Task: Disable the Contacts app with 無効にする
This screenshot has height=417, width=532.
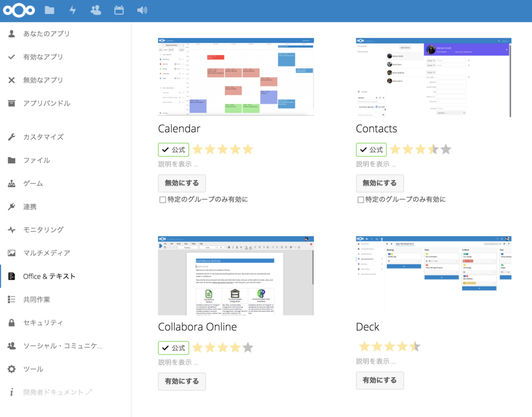Action: tap(380, 184)
